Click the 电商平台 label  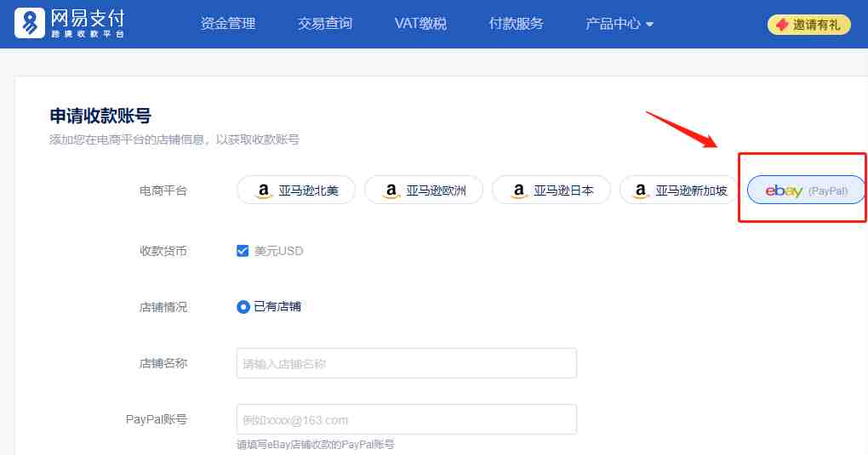(x=163, y=191)
